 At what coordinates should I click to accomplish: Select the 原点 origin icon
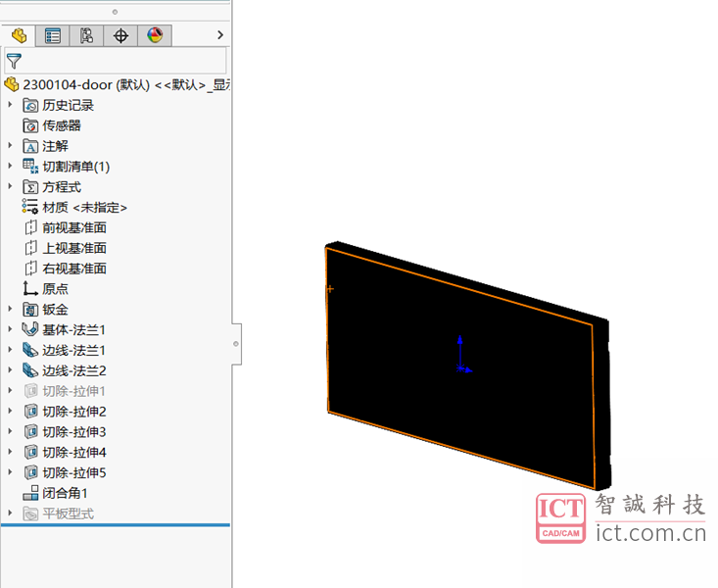tap(30, 289)
